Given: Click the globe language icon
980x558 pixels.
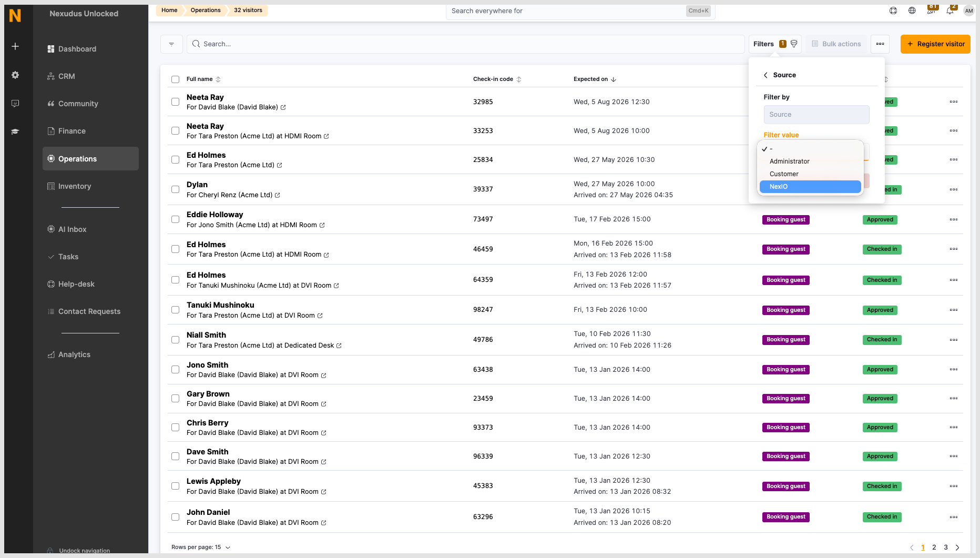Looking at the screenshot, I should point(912,11).
